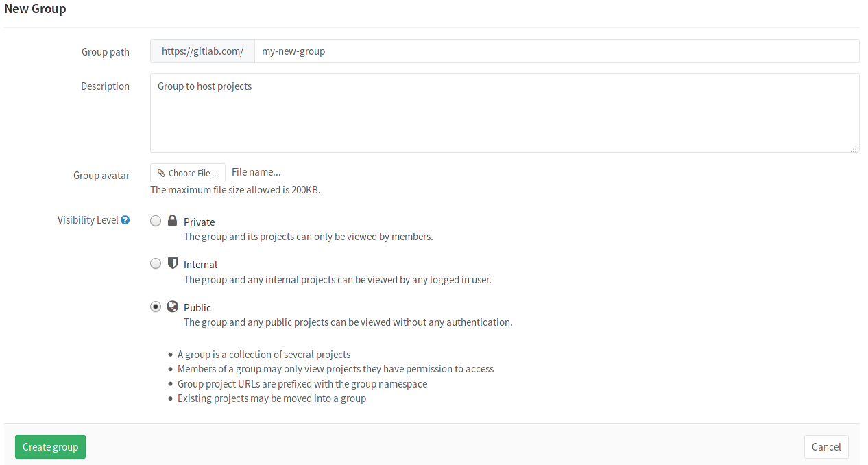Click the lock icon beside Private

172,220
